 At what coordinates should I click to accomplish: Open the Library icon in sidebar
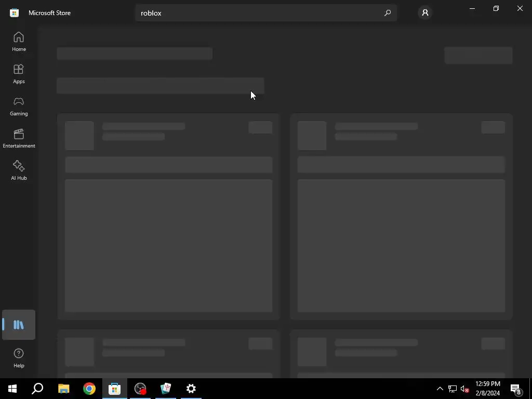[x=19, y=325]
